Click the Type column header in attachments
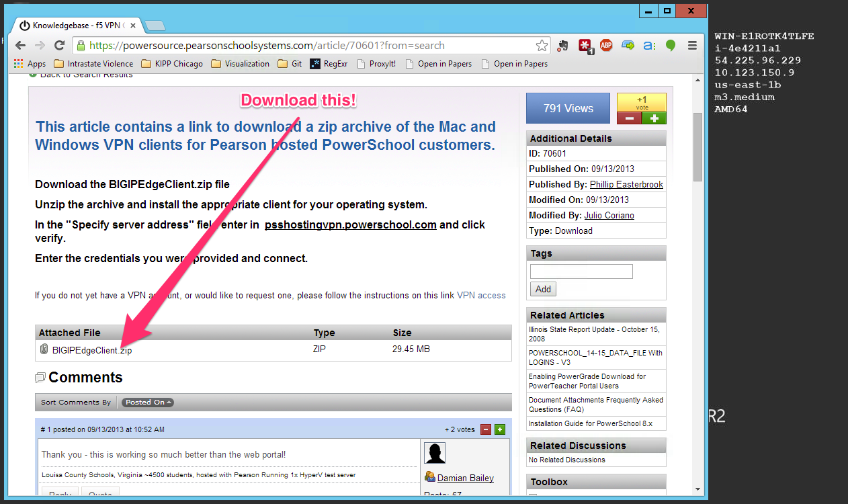Image resolution: width=848 pixels, height=504 pixels. pyautogui.click(x=324, y=333)
